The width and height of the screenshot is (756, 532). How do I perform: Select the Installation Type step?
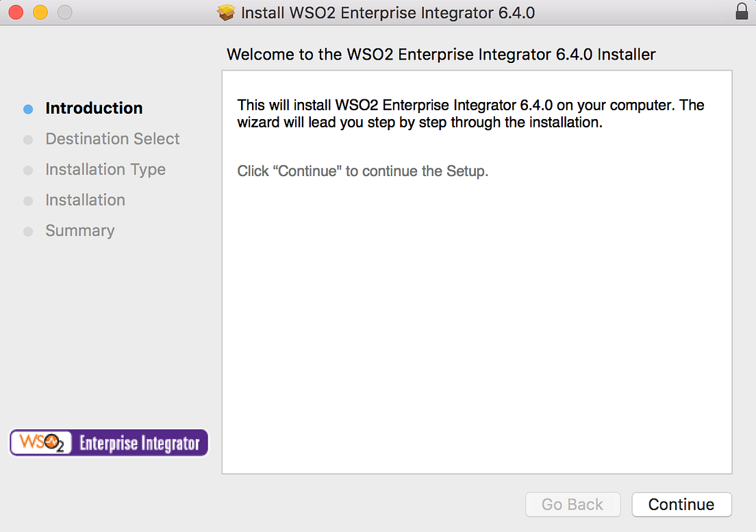point(105,170)
